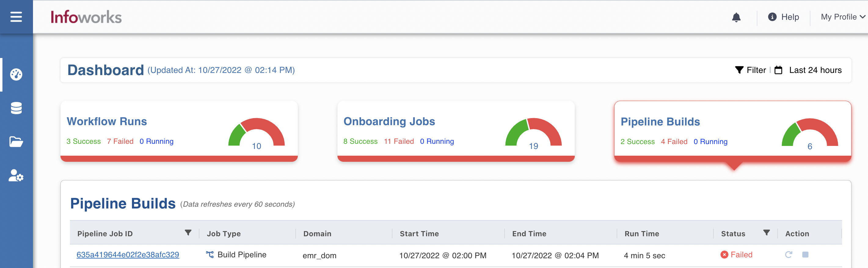Viewport: 868px width, 268px height.
Task: Click the calendar icon next to Last 24 hours
Action: 779,70
